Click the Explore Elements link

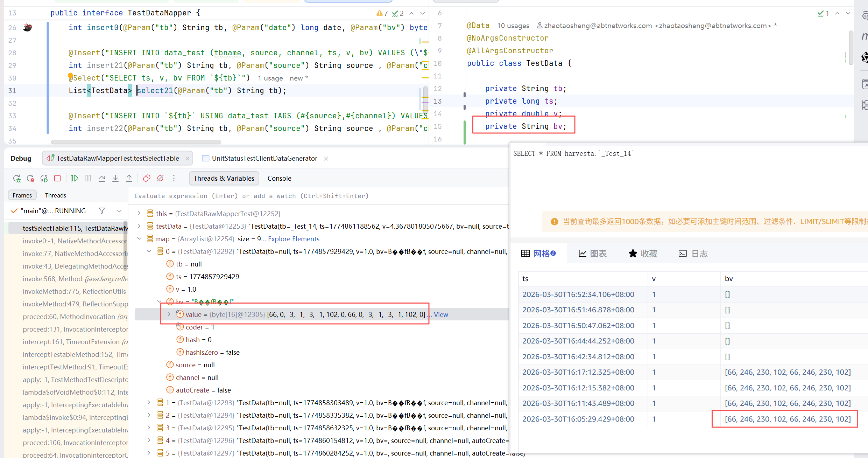point(294,239)
